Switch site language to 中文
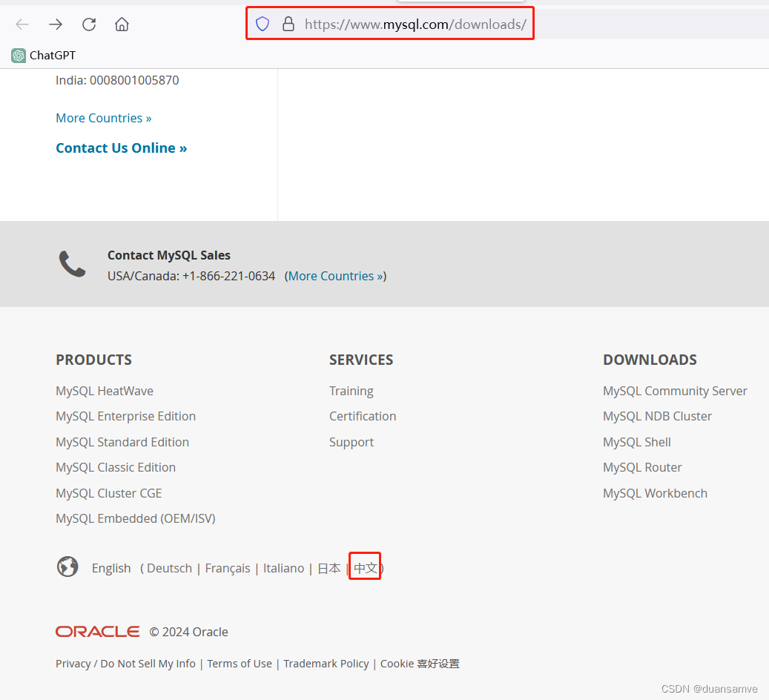Screen dimensions: 769x700 click(x=366, y=568)
